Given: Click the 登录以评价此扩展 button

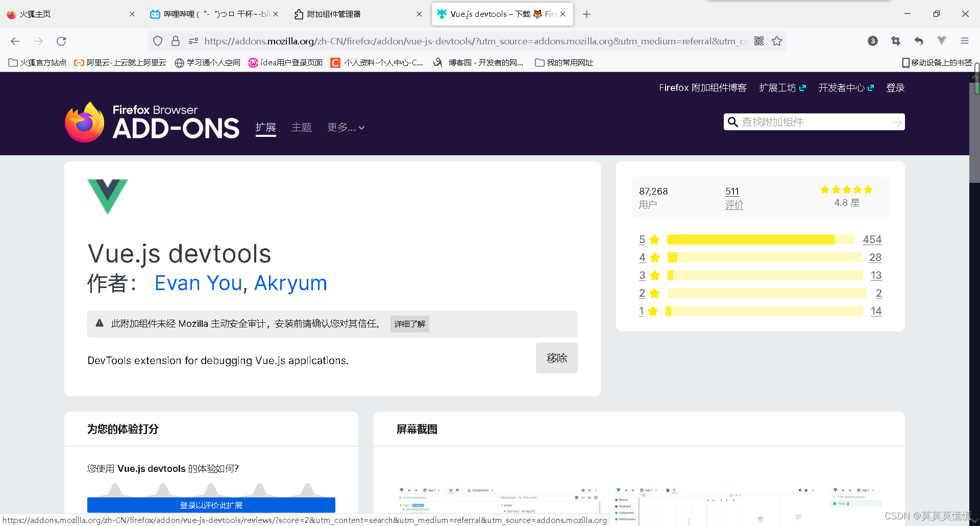Looking at the screenshot, I should point(211,505).
